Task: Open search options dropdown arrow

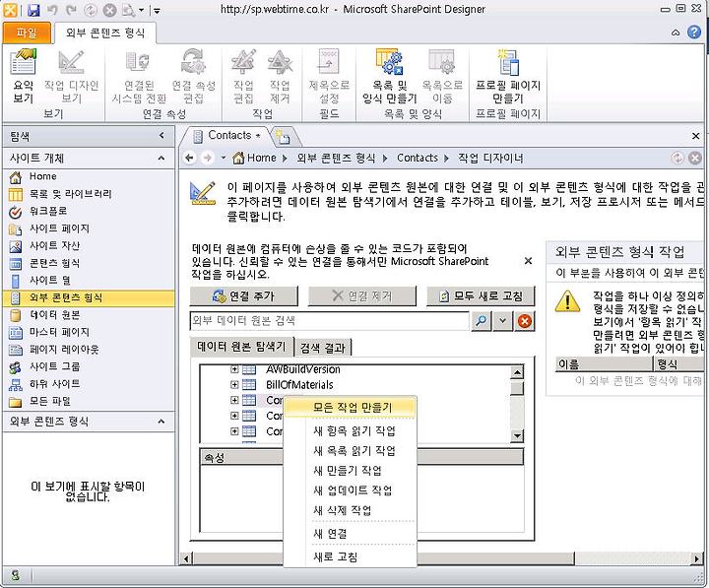Action: tap(502, 321)
